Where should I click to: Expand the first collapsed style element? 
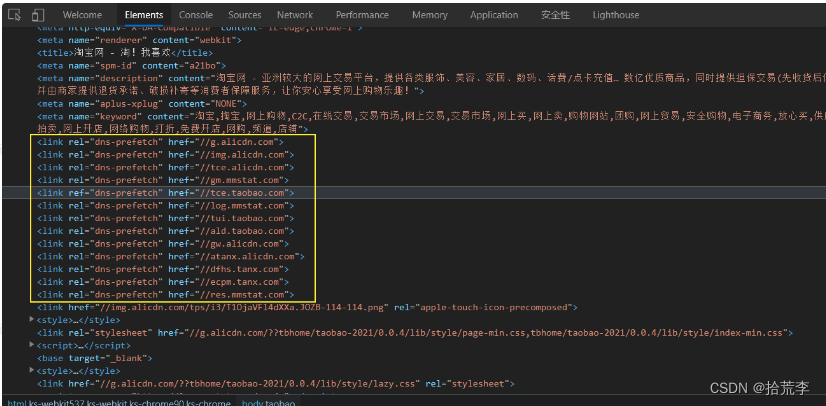(x=33, y=320)
